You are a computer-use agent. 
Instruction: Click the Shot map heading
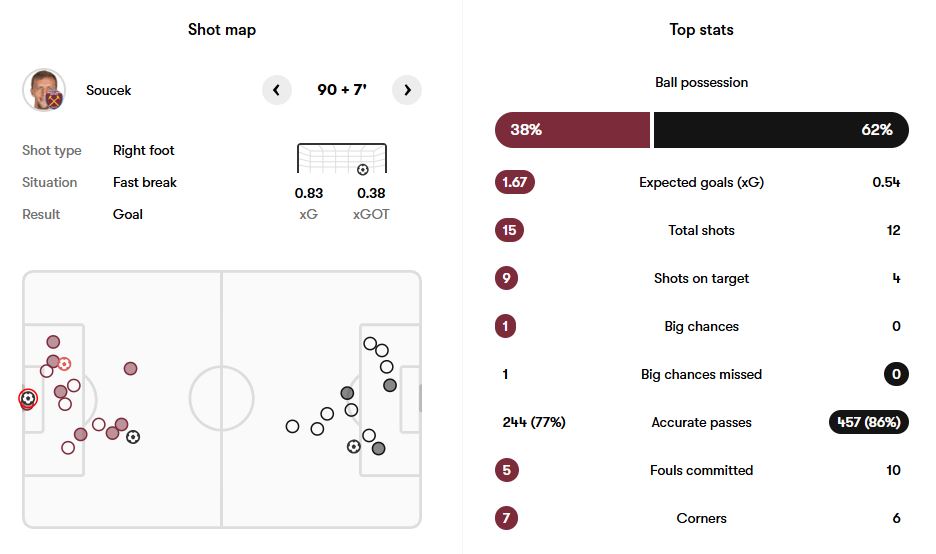tap(222, 30)
